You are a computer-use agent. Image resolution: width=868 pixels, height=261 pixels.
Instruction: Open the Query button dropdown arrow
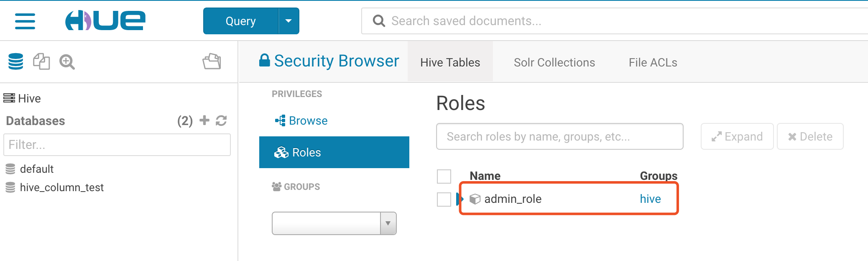coord(288,21)
